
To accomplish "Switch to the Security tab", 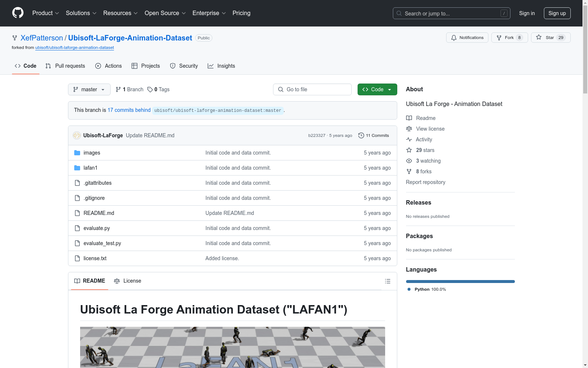I will (x=184, y=66).
